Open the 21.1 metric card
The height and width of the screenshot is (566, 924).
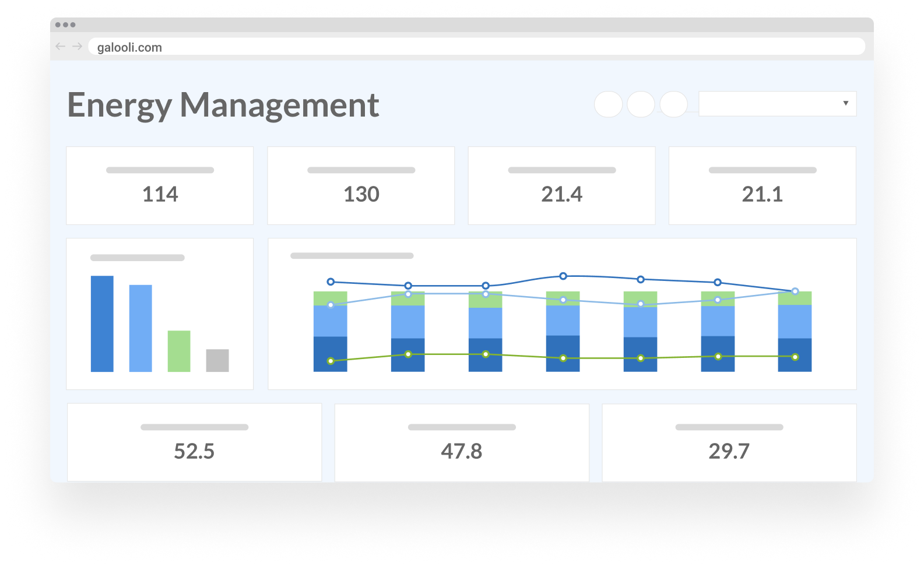[x=762, y=186]
